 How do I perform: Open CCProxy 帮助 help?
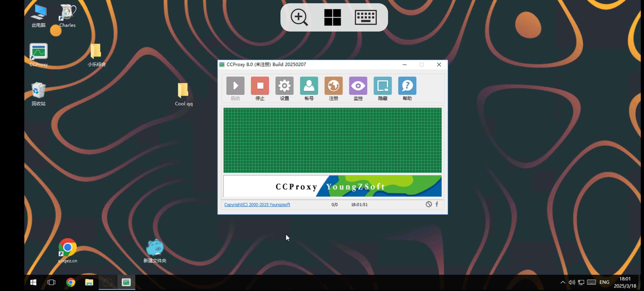click(407, 89)
